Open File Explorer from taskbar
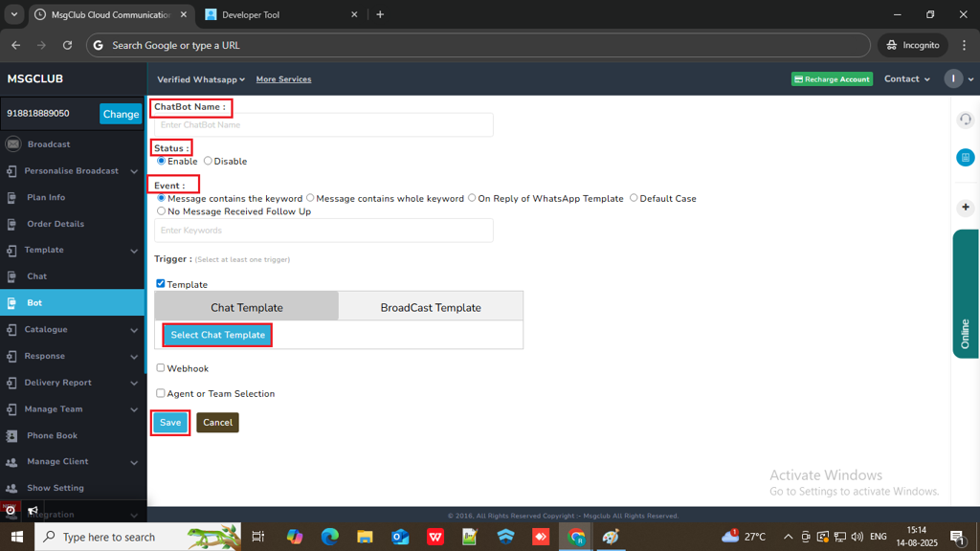Viewport: 980px width, 551px height. click(365, 537)
